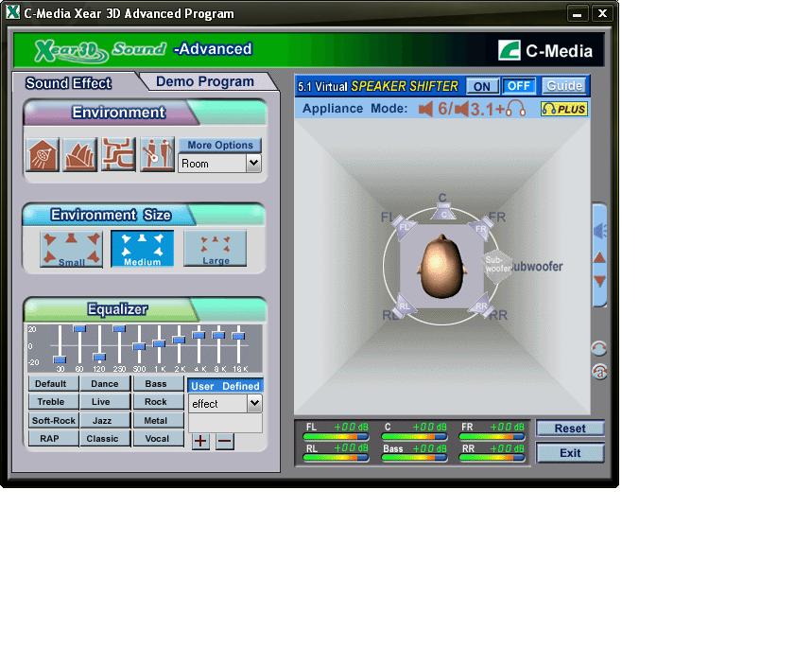The image size is (812, 647).
Task: Switch to the Sound Effect tab
Action: tap(68, 83)
